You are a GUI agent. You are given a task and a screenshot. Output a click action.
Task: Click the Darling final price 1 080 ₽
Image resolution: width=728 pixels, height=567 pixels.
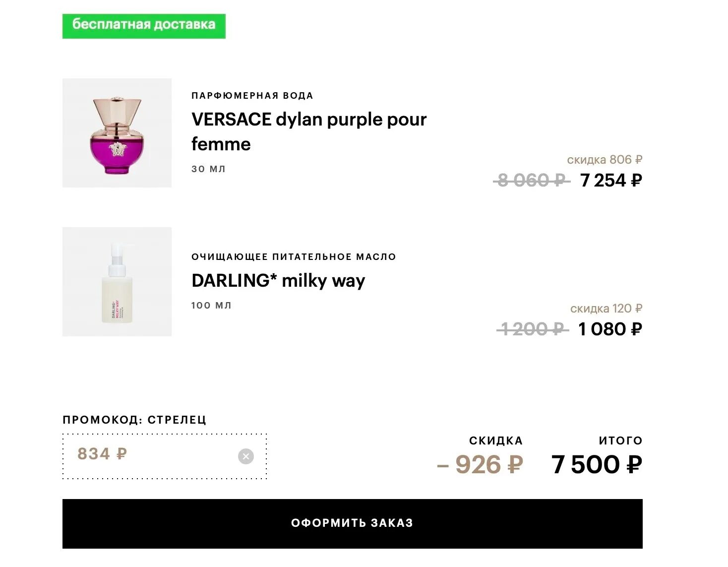610,329
